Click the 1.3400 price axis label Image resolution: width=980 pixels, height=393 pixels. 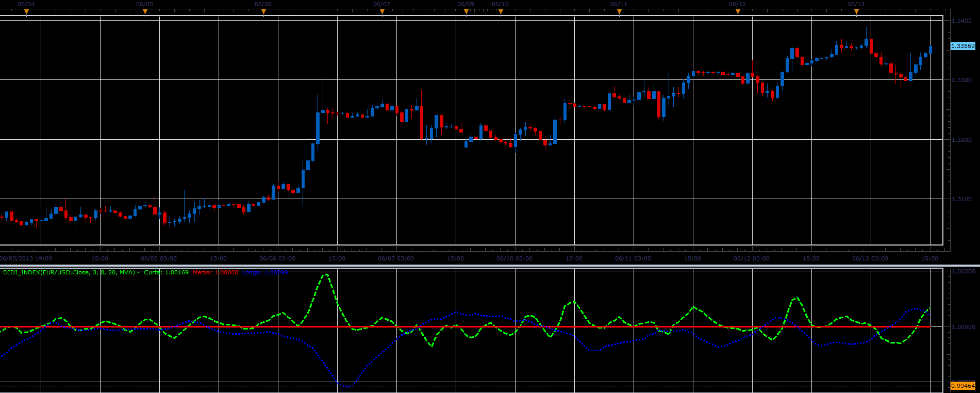[x=962, y=21]
